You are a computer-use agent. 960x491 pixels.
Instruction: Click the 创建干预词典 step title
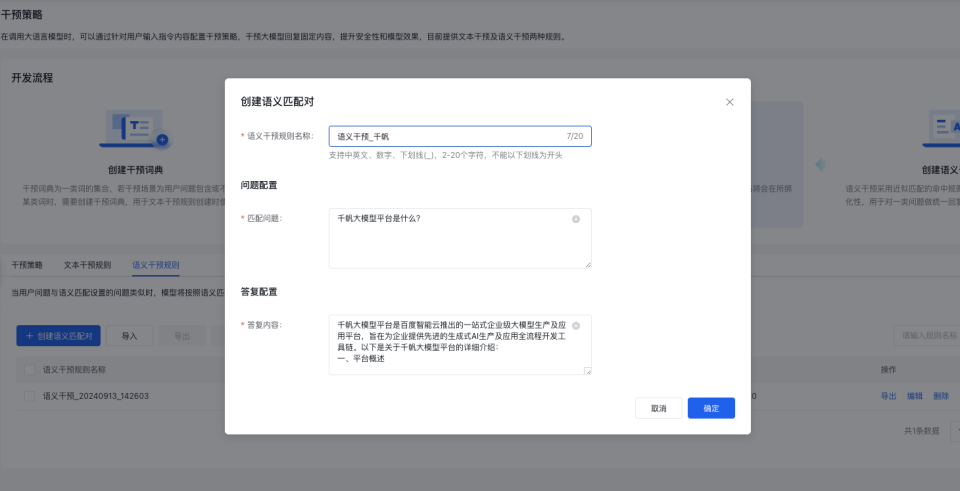(x=135, y=170)
